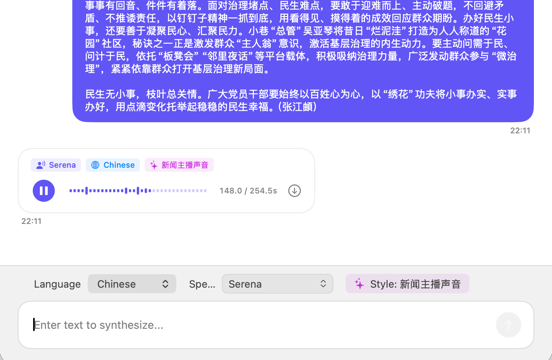Open the speaker dropdown showing Serena
This screenshot has width=552, height=360.
click(277, 284)
